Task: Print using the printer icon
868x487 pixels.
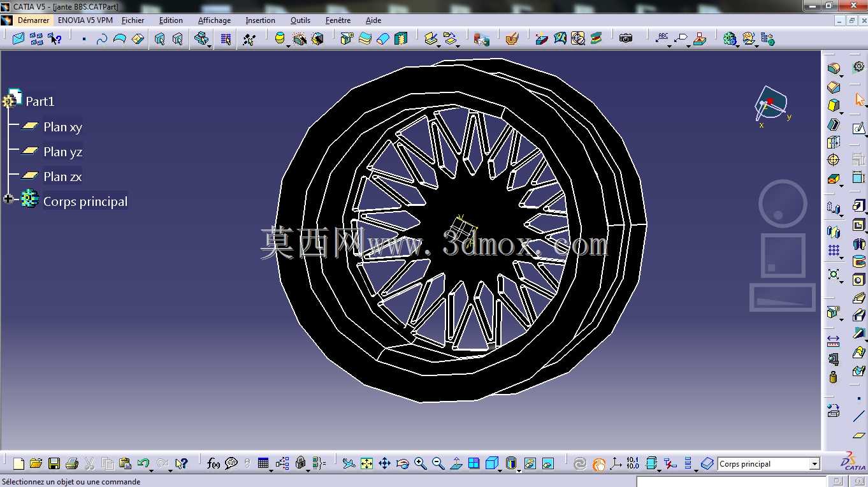Action: click(x=72, y=463)
